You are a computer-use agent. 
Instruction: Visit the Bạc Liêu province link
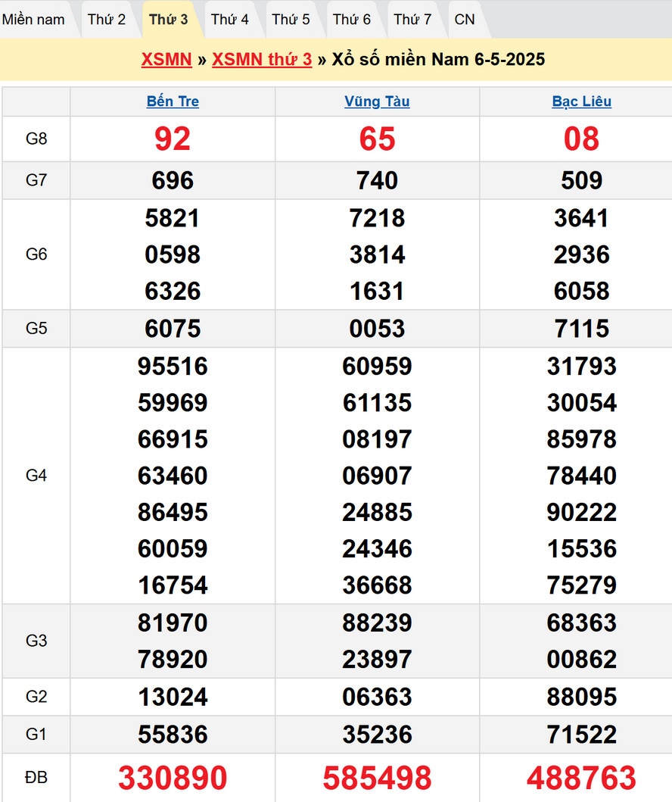[x=581, y=101]
